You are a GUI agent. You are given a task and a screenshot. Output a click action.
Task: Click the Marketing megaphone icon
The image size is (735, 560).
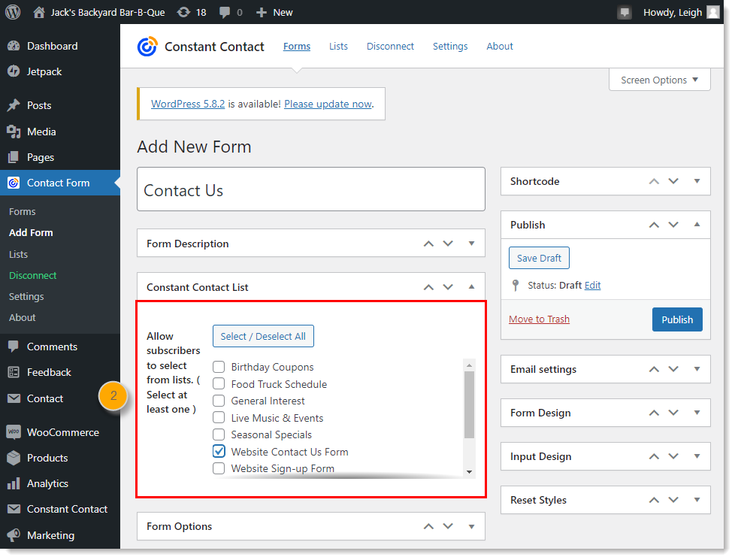14,535
